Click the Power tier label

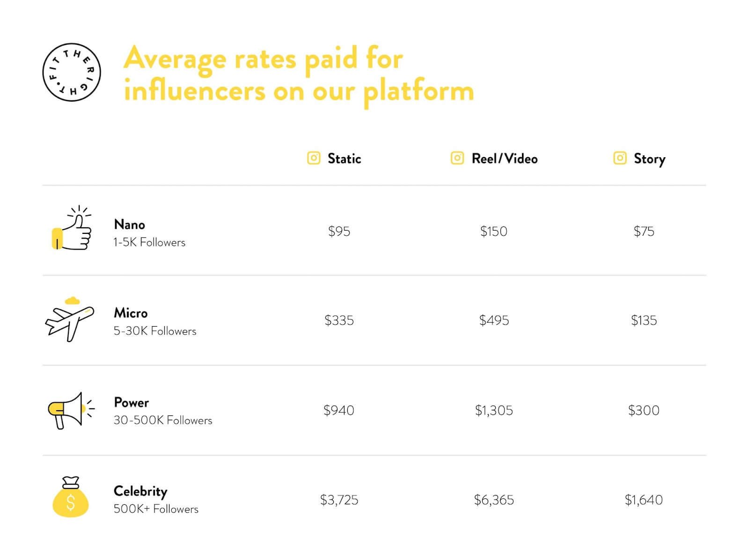(131, 402)
